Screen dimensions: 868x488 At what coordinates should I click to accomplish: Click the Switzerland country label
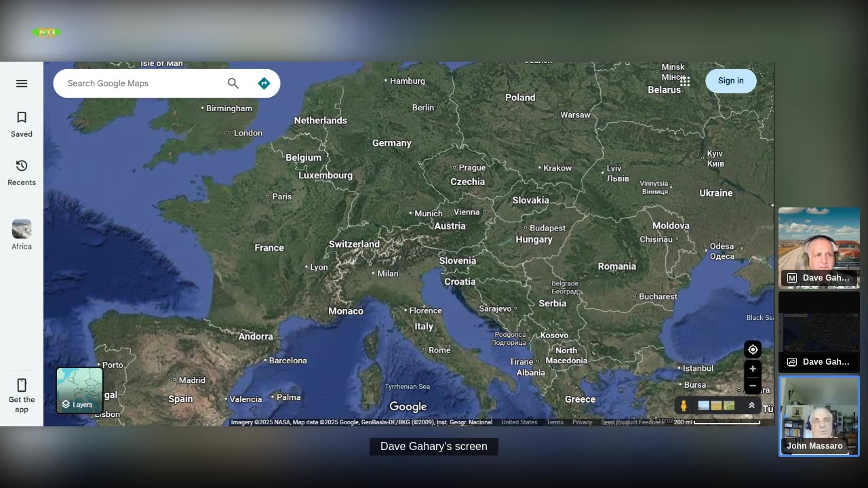[x=354, y=244]
